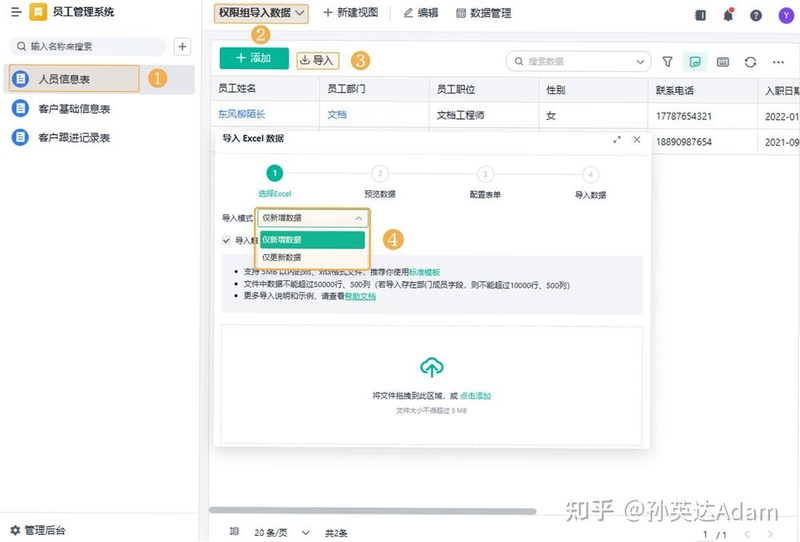Click the 共2条 total count text
Image resolution: width=800 pixels, height=542 pixels.
[336, 533]
